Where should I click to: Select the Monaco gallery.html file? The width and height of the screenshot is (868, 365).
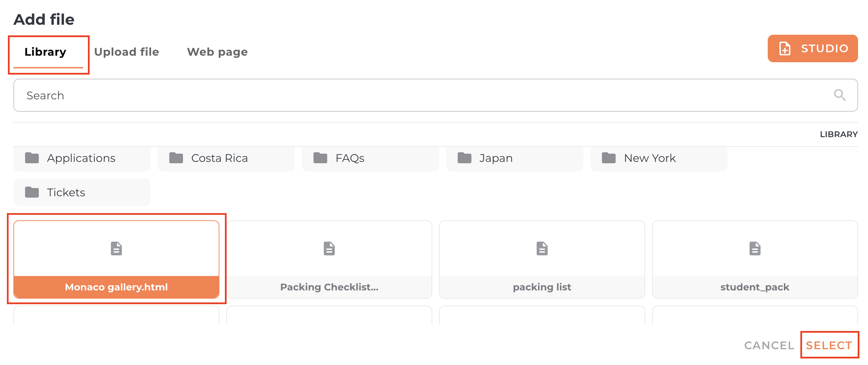tap(116, 259)
